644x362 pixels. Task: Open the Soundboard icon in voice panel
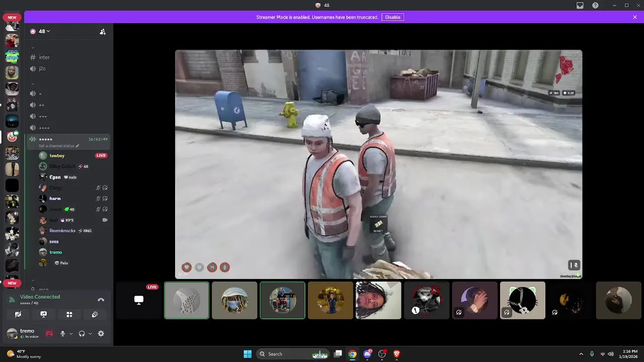95,314
